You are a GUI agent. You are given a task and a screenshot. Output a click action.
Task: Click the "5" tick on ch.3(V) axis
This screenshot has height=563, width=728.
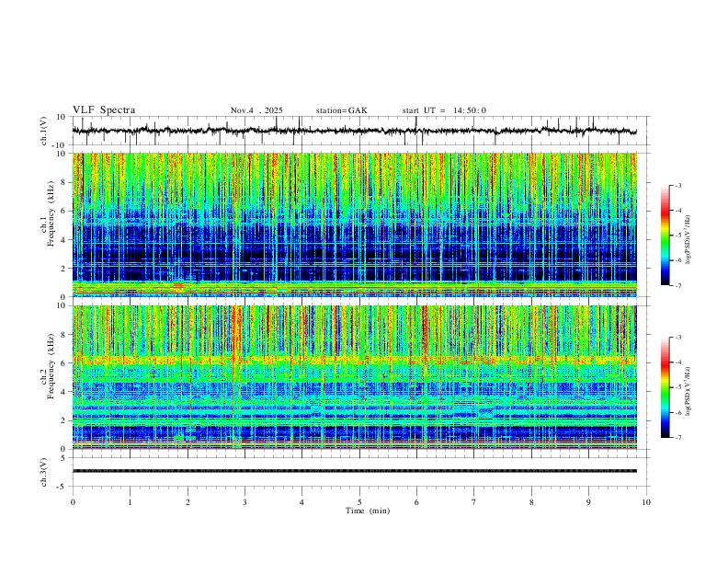point(64,457)
